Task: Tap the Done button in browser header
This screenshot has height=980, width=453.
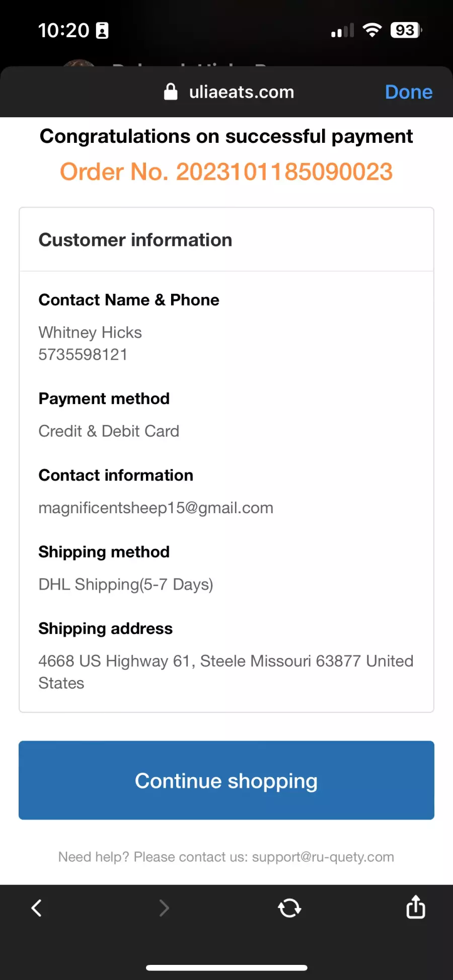Action: pos(408,92)
